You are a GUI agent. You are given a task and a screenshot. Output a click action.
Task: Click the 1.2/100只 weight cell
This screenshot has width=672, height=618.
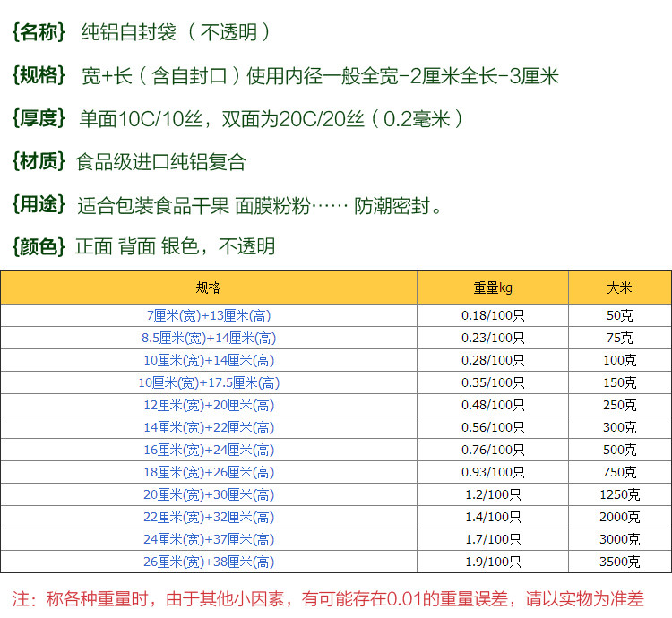pyautogui.click(x=493, y=494)
